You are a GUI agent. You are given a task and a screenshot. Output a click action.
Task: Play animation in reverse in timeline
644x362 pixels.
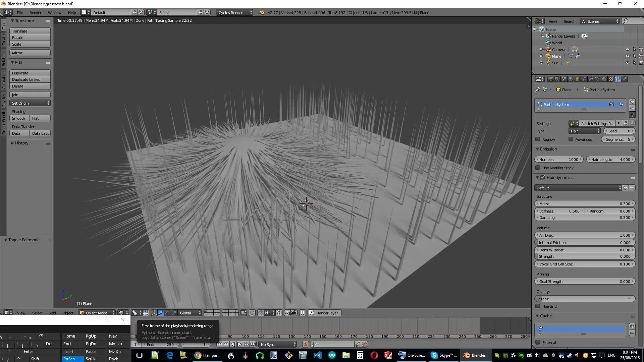[233, 344]
